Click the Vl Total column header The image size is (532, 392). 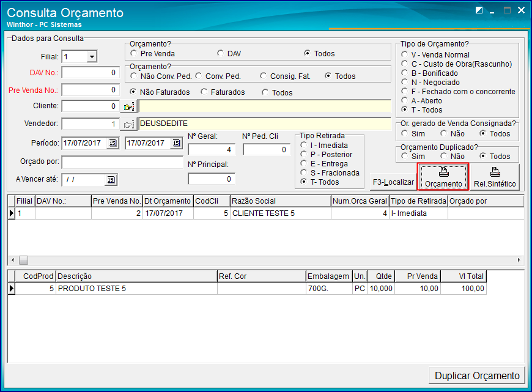(x=464, y=276)
